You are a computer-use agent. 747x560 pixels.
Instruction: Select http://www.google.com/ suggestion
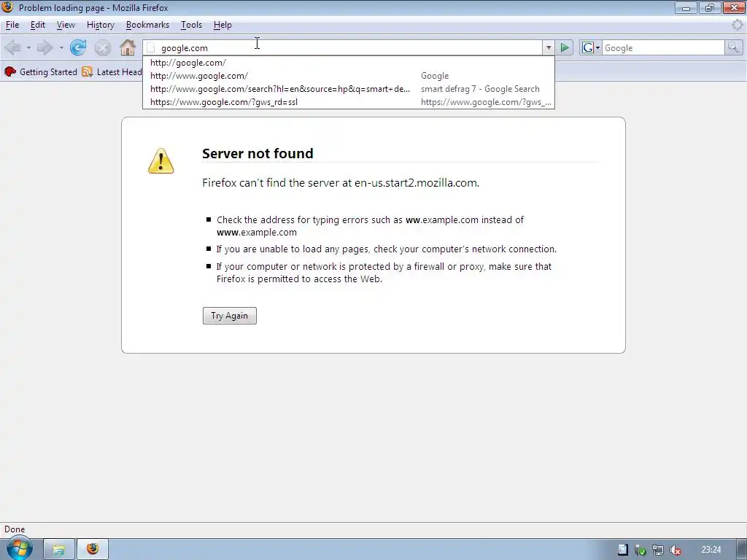(x=349, y=76)
